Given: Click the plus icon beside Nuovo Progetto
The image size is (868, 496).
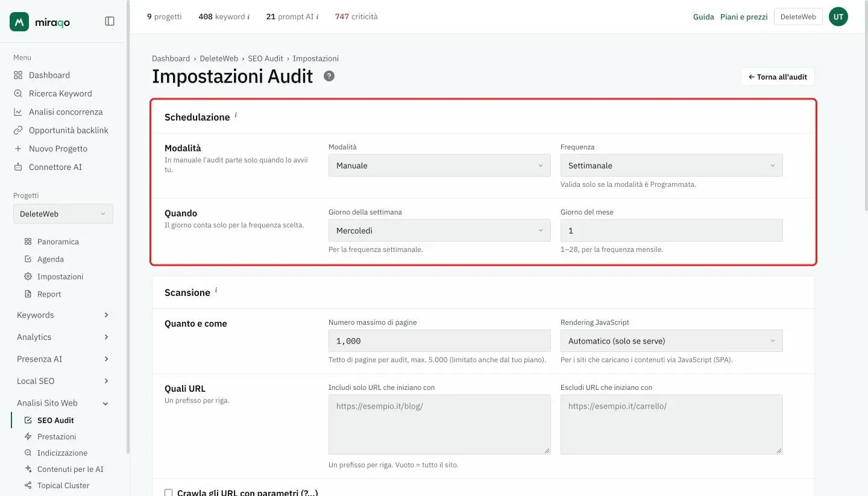Looking at the screenshot, I should coord(18,149).
